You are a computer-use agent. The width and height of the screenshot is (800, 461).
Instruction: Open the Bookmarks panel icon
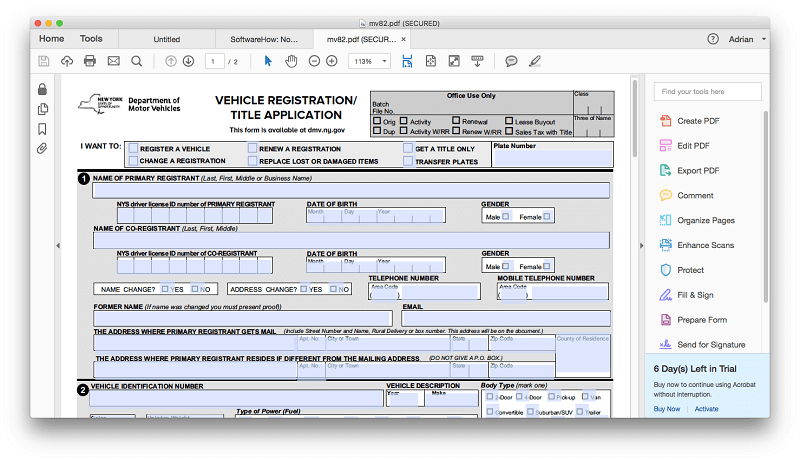pos(42,129)
